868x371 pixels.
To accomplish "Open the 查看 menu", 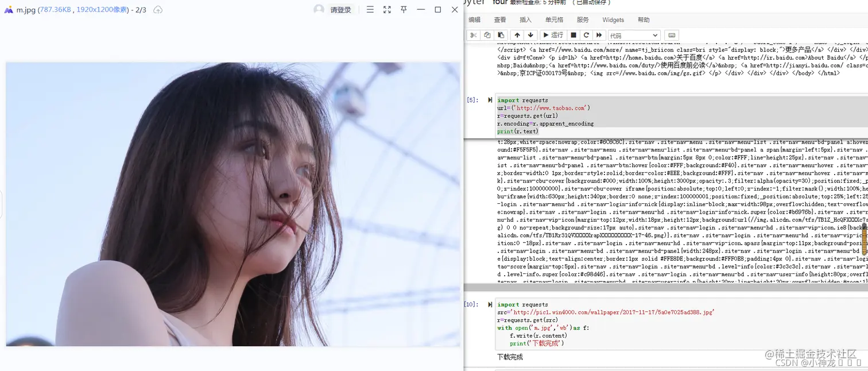I will 500,20.
